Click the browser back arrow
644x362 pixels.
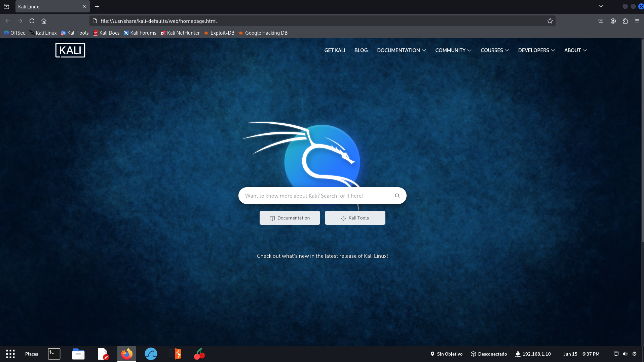click(8, 21)
